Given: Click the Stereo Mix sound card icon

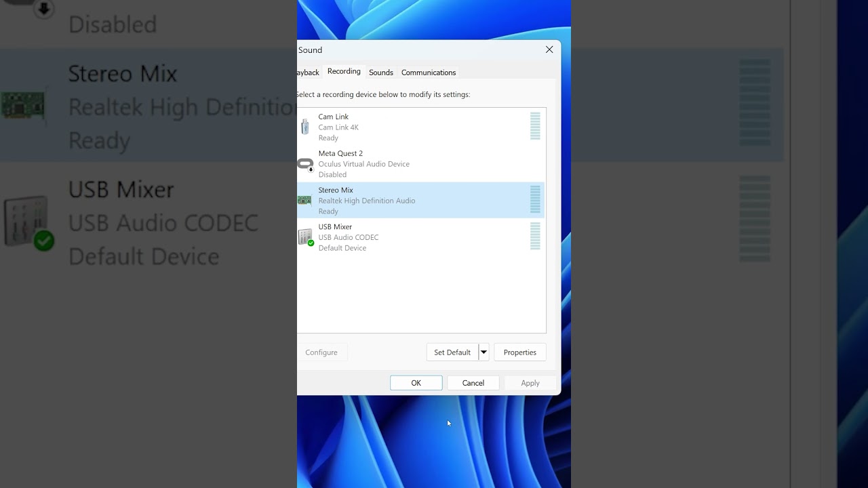Looking at the screenshot, I should coord(304,200).
